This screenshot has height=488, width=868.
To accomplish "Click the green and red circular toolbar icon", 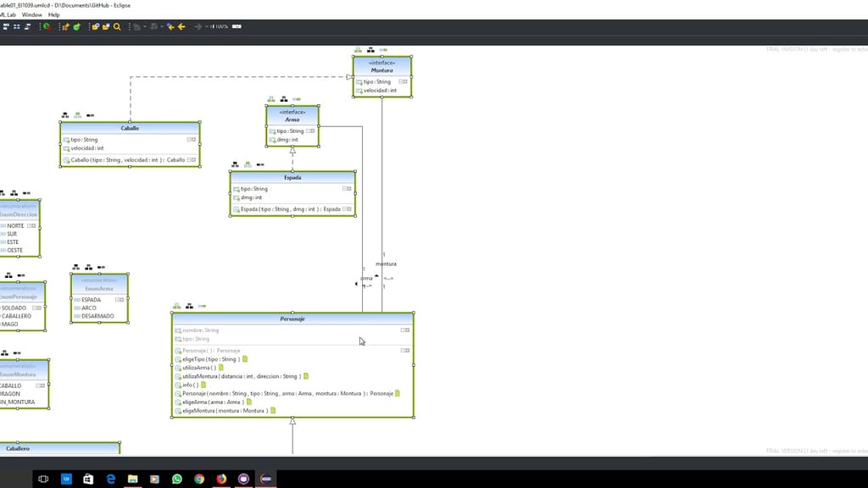I will point(47,26).
